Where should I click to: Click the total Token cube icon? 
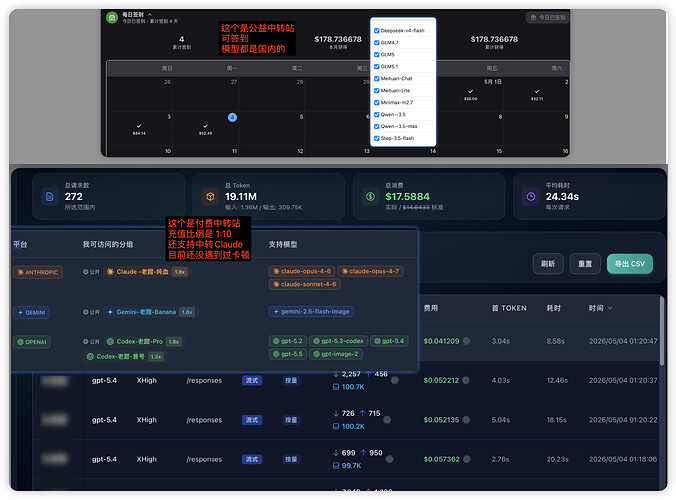[210, 197]
